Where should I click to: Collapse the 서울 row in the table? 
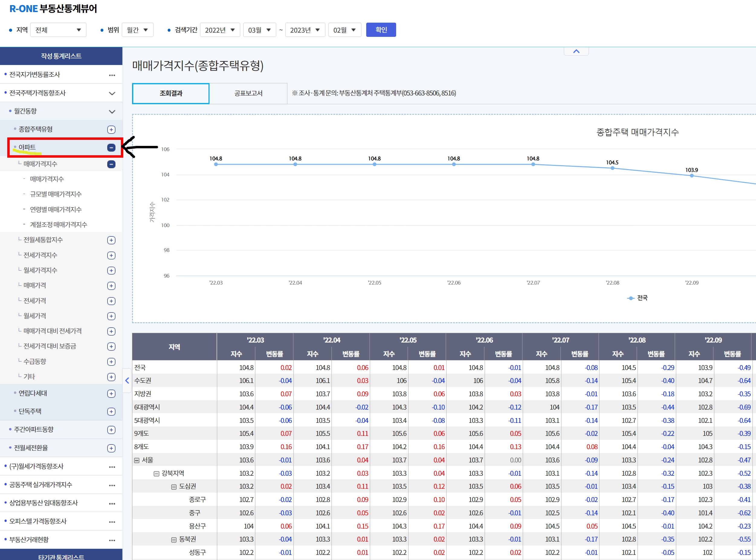click(x=137, y=460)
